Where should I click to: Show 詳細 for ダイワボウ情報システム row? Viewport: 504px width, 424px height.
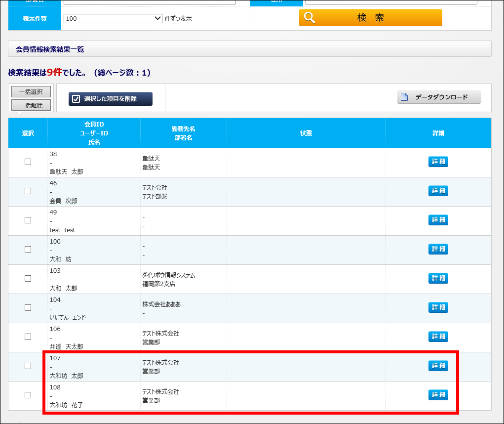coord(438,279)
